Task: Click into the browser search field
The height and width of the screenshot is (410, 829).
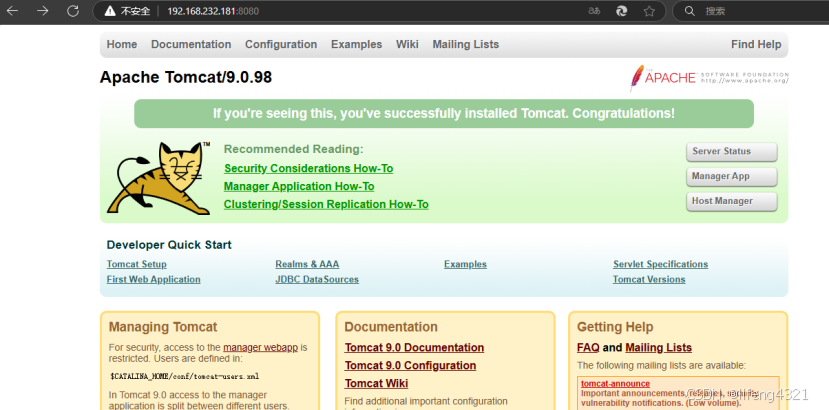Action: click(x=751, y=11)
